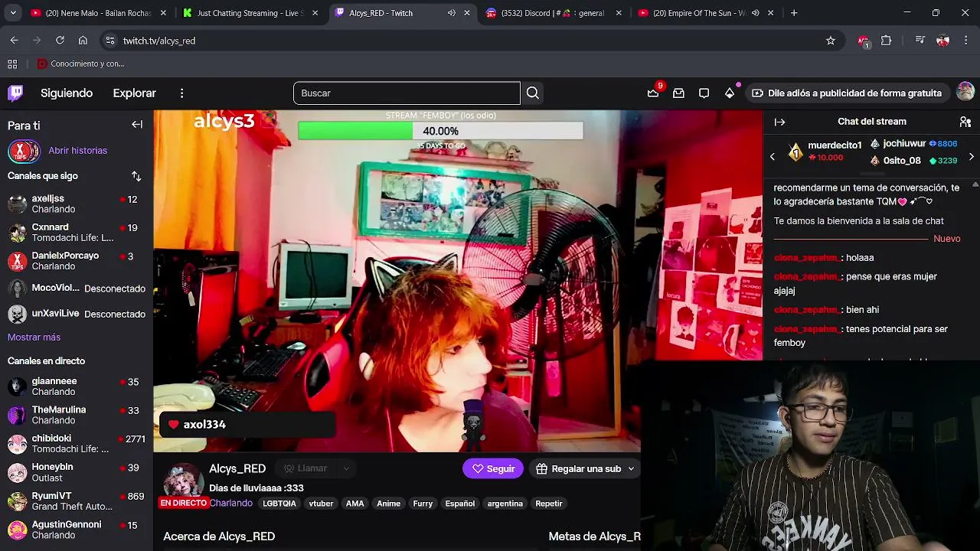Follow Alcys_RED with Seguir button

(493, 469)
